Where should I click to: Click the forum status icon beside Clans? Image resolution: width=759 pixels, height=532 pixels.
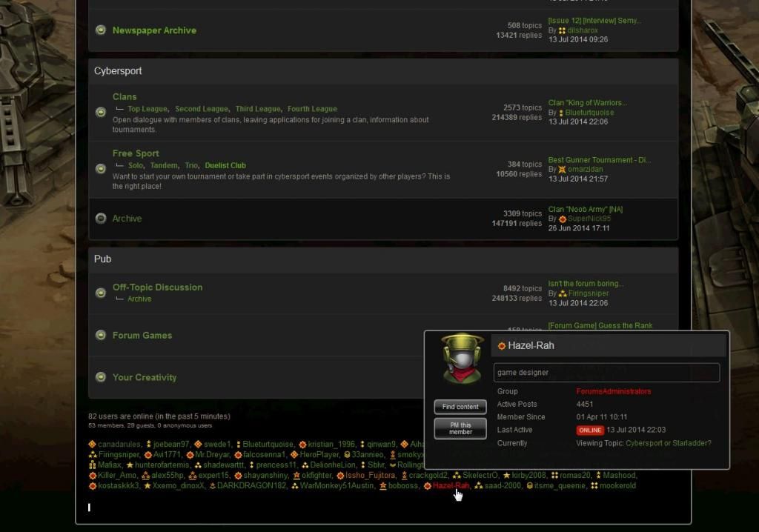(x=101, y=113)
